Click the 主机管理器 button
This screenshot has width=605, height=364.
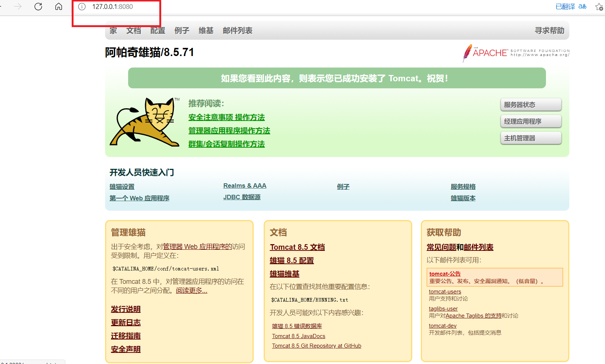[x=531, y=138]
